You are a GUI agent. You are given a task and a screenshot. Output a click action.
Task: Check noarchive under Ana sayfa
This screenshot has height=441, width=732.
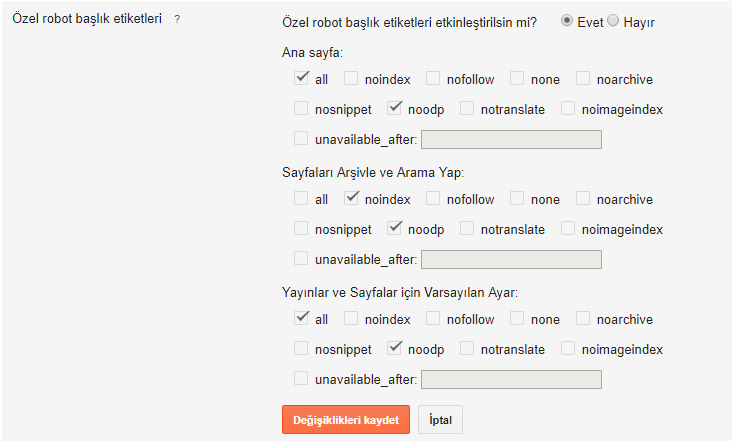coord(583,78)
